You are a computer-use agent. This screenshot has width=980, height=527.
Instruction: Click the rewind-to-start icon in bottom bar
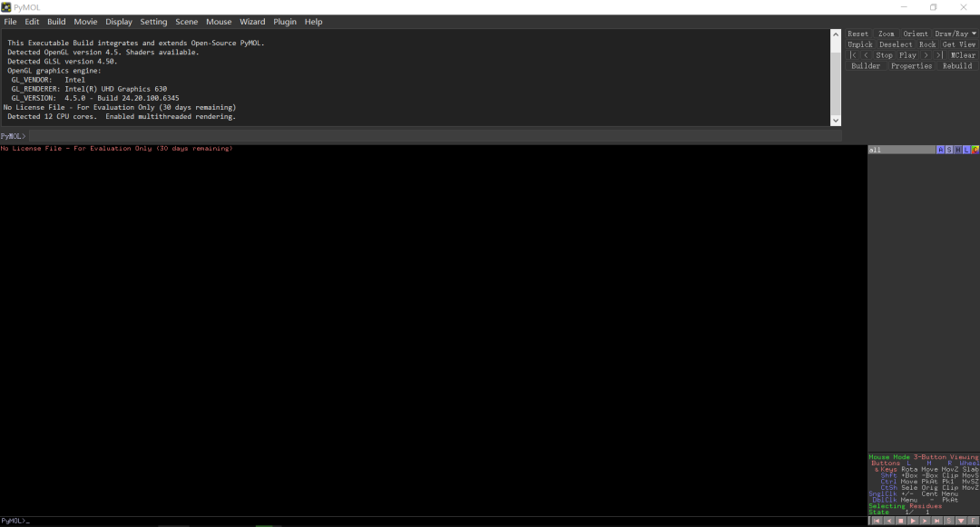point(877,521)
